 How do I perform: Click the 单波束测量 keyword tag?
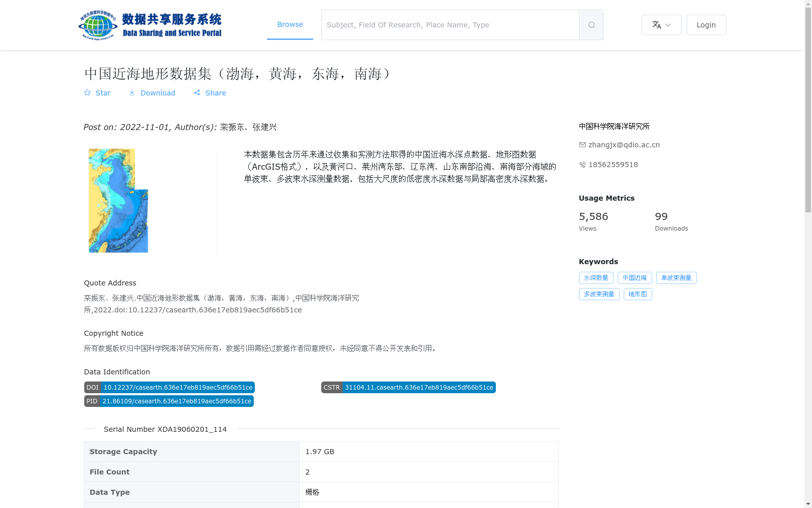676,278
